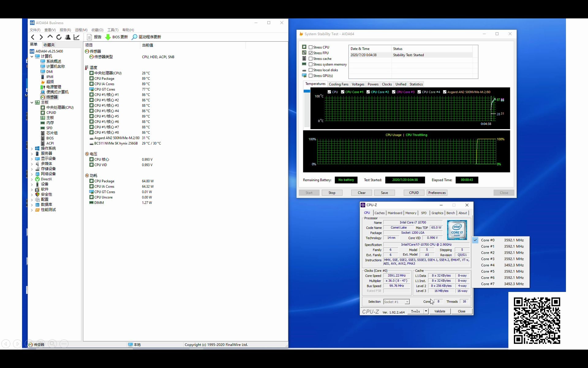The width and height of the screenshot is (588, 368).
Task: Click the CPUID button in Stability Test
Action: pos(414,193)
